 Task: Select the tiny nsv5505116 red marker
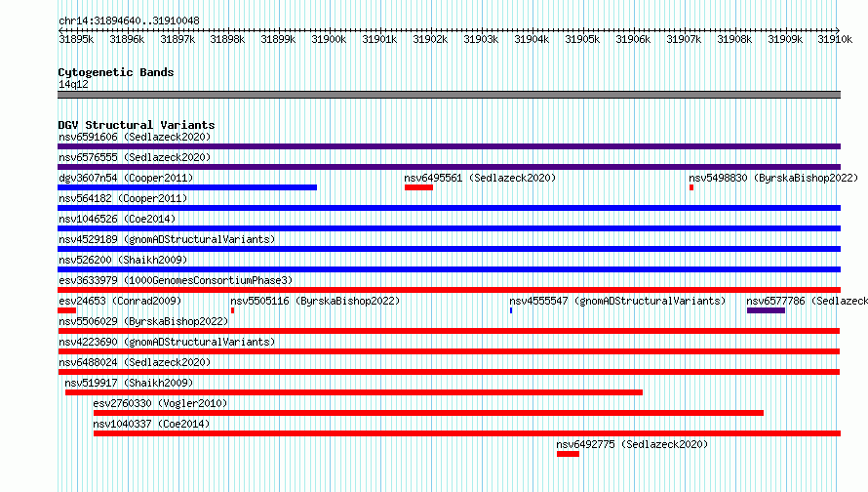tap(232, 310)
